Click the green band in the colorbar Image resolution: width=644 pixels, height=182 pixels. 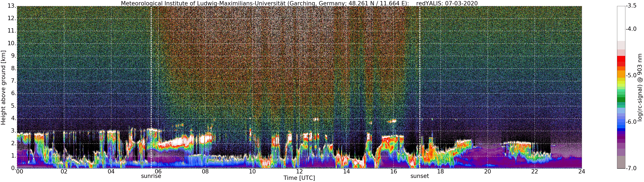click(x=621, y=100)
